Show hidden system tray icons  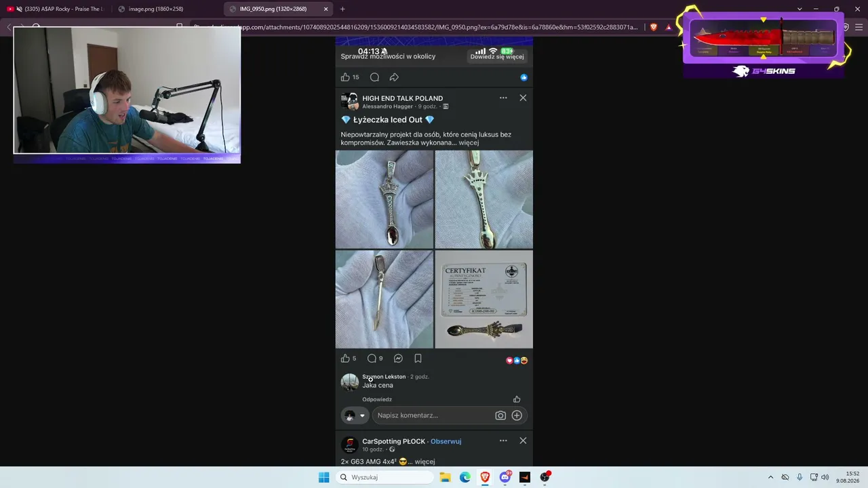770,477
